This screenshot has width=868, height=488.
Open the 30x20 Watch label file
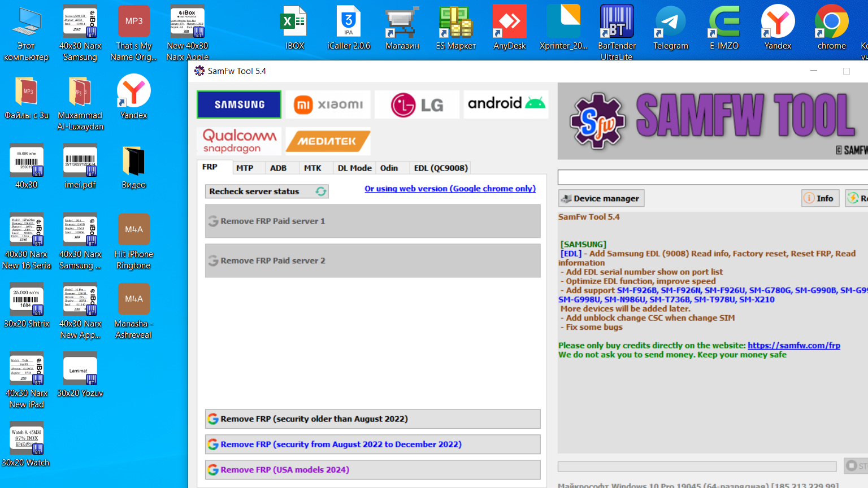point(26,445)
